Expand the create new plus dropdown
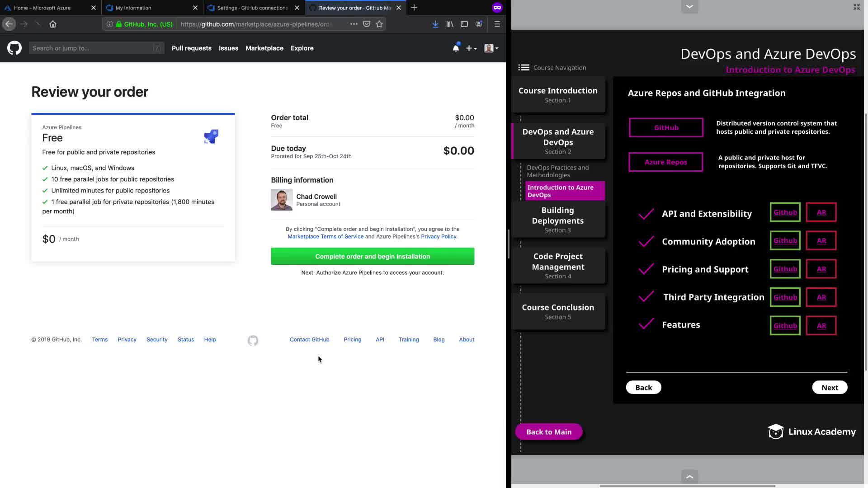This screenshot has height=488, width=868. 471,48
